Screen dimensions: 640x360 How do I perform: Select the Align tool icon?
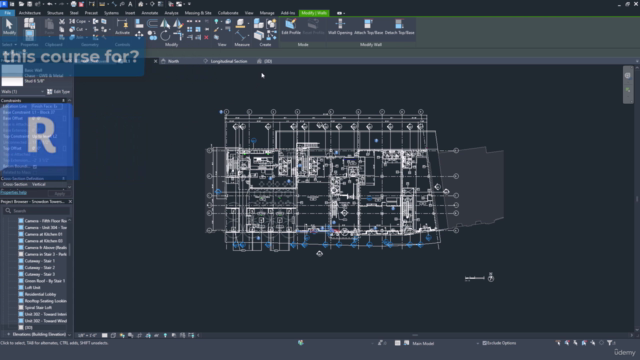tap(139, 24)
